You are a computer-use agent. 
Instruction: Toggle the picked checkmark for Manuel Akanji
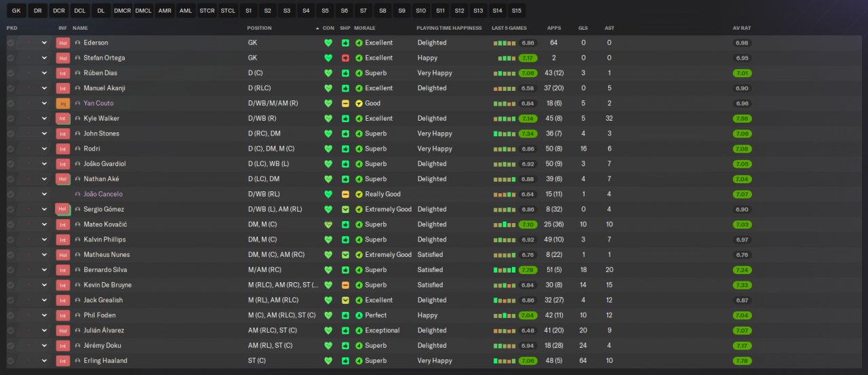tap(10, 88)
